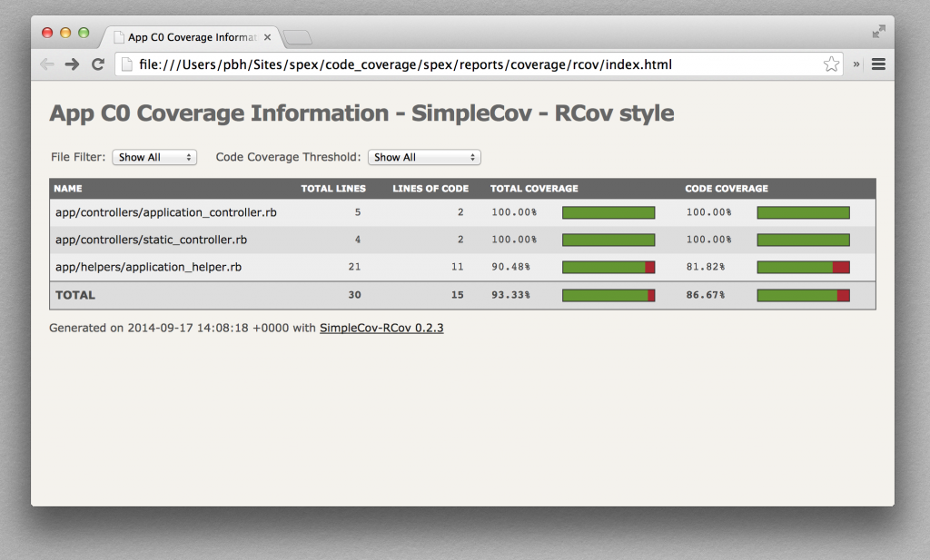
Task: Open the SimpleCov-RCov 0.2.3 link
Action: coord(381,328)
